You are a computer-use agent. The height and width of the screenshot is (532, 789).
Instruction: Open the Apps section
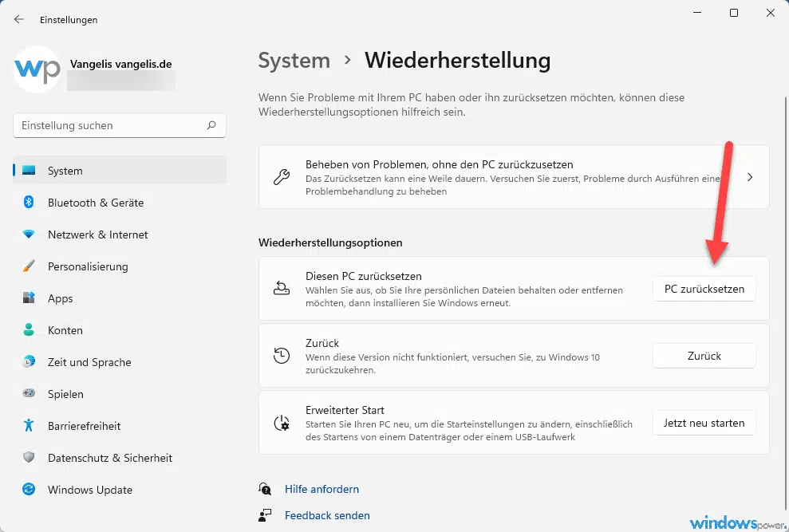[x=59, y=298]
